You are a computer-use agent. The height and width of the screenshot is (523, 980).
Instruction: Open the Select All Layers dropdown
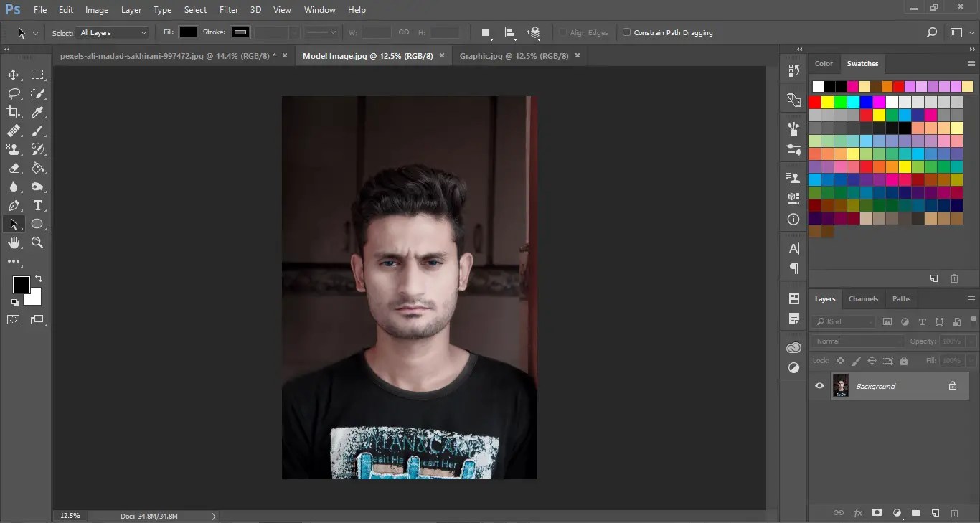113,33
